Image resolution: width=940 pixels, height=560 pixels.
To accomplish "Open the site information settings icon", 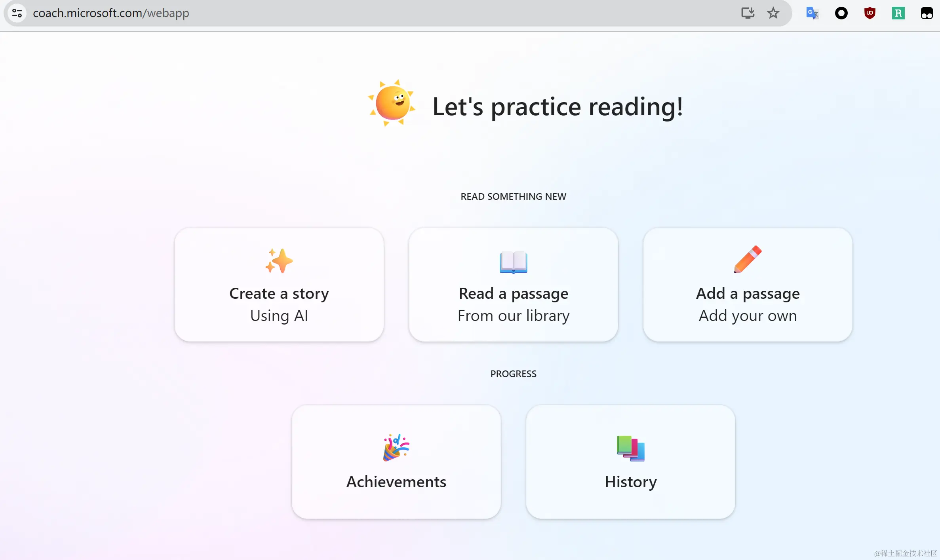I will pos(17,13).
